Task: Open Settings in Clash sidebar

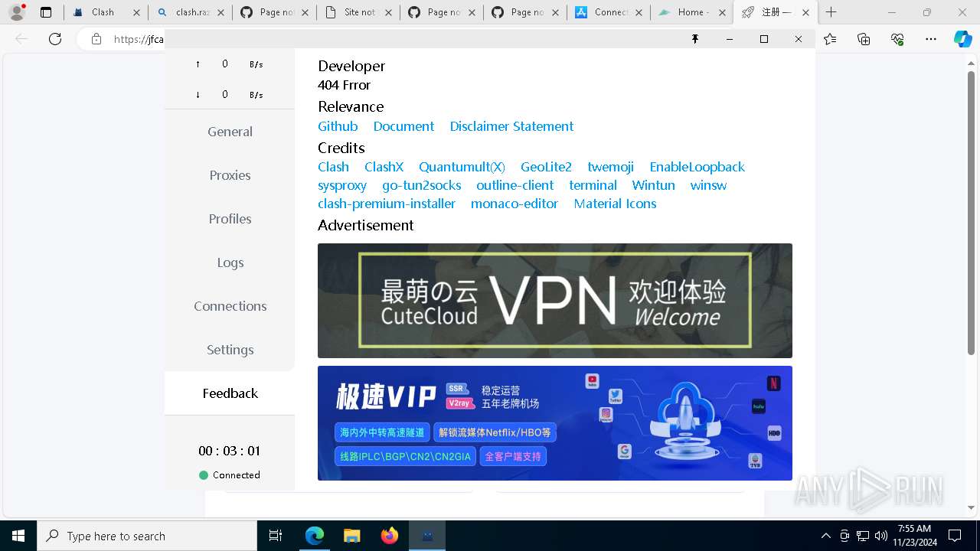Action: (x=230, y=350)
